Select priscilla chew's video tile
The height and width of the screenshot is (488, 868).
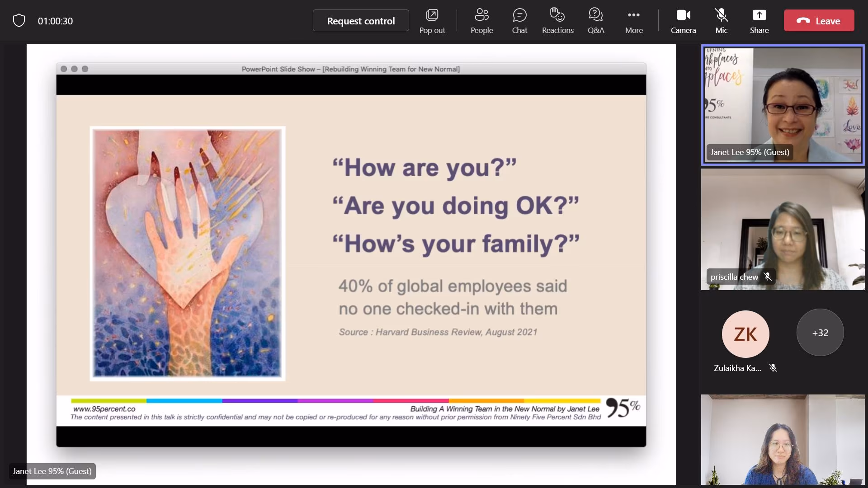(783, 230)
